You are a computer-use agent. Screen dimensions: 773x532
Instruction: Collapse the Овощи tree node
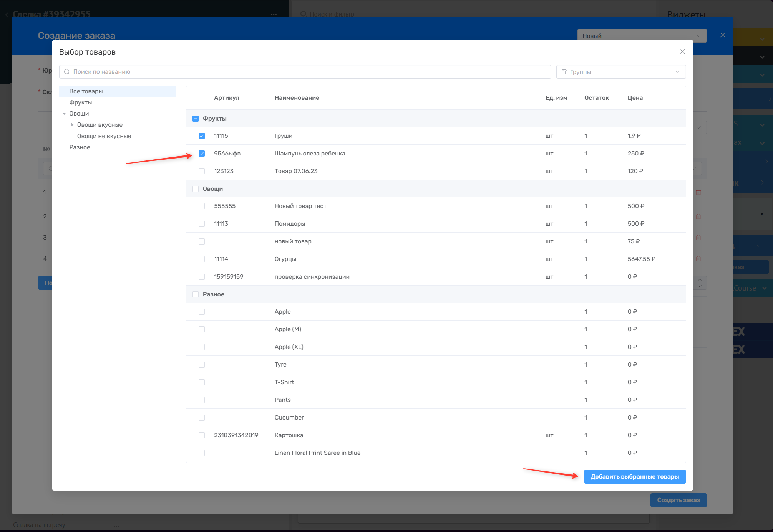point(64,114)
